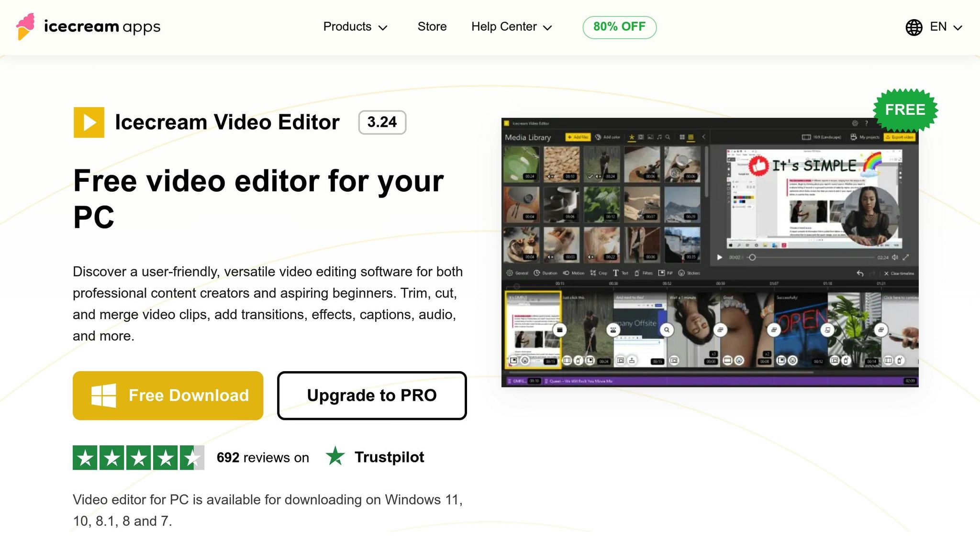Click the 3.24 version badge
Image resolution: width=980 pixels, height=551 pixels.
382,122
